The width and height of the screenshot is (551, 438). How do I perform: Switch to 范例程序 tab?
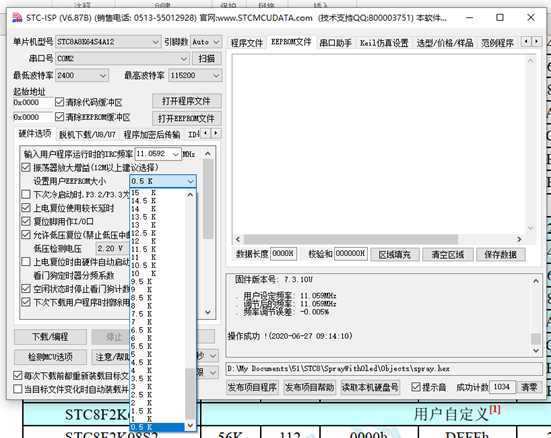click(498, 43)
